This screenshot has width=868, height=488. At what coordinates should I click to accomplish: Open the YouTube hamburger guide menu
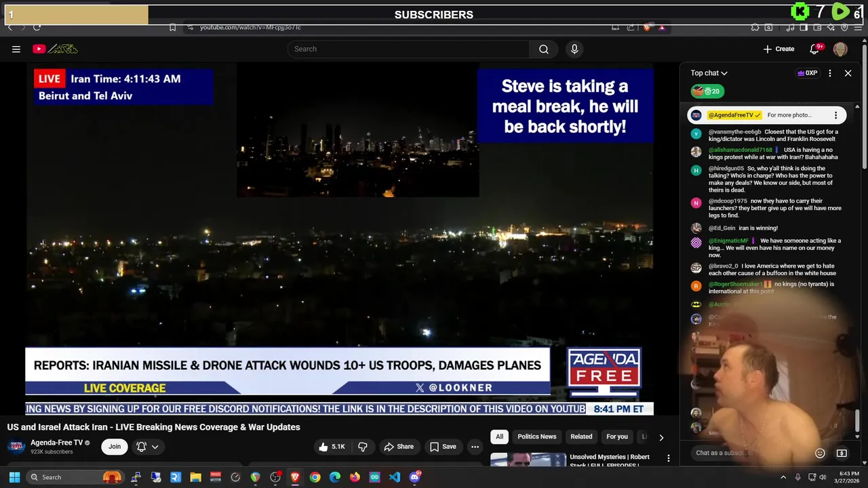pyautogui.click(x=16, y=49)
